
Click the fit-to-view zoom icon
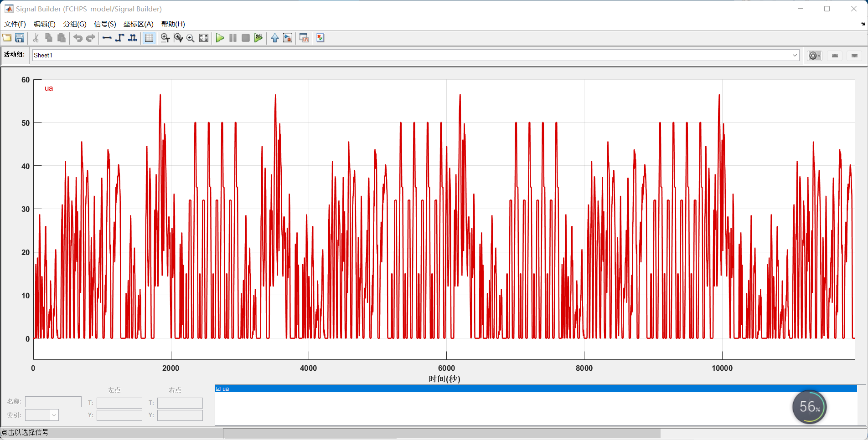pos(204,38)
